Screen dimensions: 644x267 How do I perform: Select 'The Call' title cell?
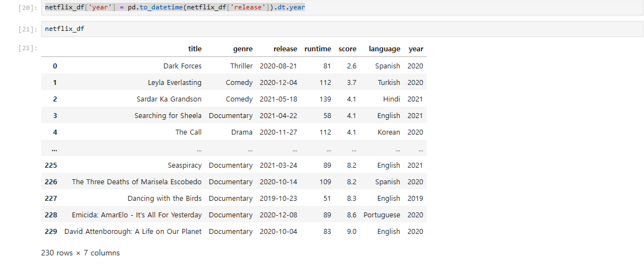(x=189, y=132)
